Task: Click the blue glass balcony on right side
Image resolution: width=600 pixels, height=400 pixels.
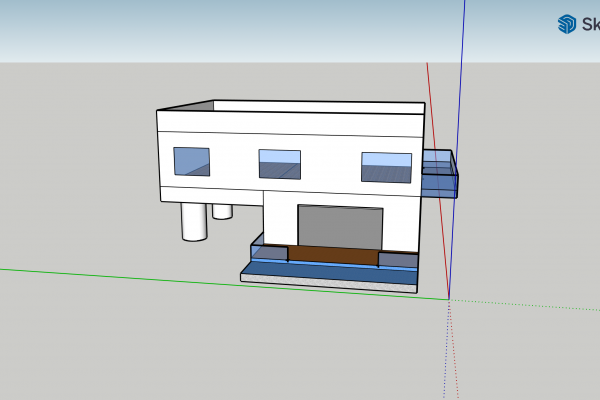Action: click(x=440, y=180)
